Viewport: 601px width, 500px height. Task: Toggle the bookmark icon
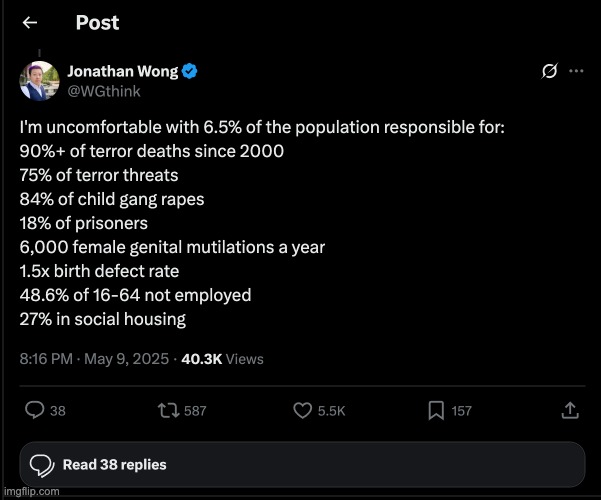tap(436, 410)
